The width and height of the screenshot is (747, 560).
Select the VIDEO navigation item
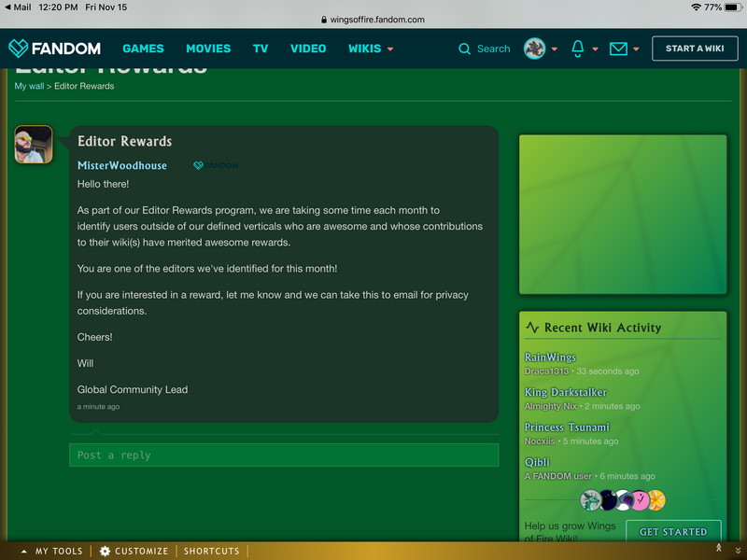point(308,49)
